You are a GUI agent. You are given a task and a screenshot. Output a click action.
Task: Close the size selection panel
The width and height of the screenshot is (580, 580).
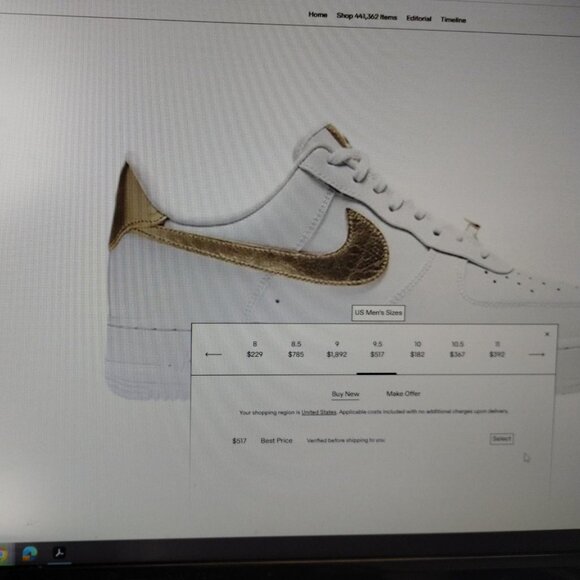pyautogui.click(x=547, y=334)
